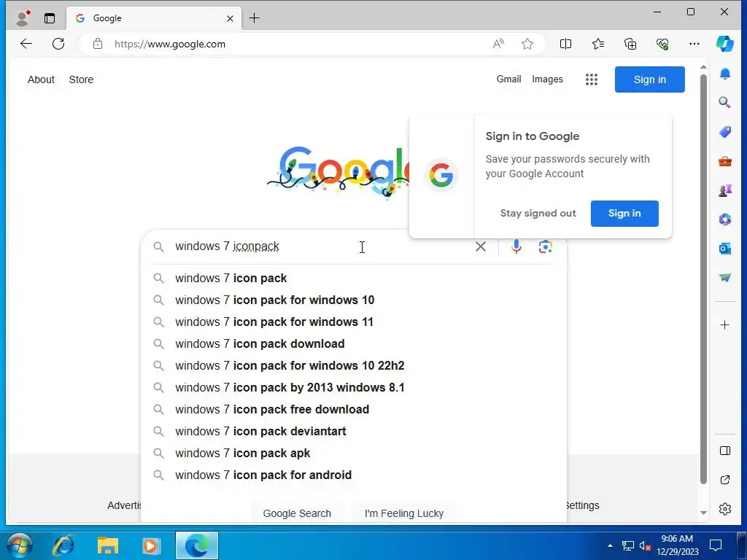Viewport: 747px width, 560px height.
Task: Open sidebar Shopping tag
Action: pyautogui.click(x=724, y=132)
